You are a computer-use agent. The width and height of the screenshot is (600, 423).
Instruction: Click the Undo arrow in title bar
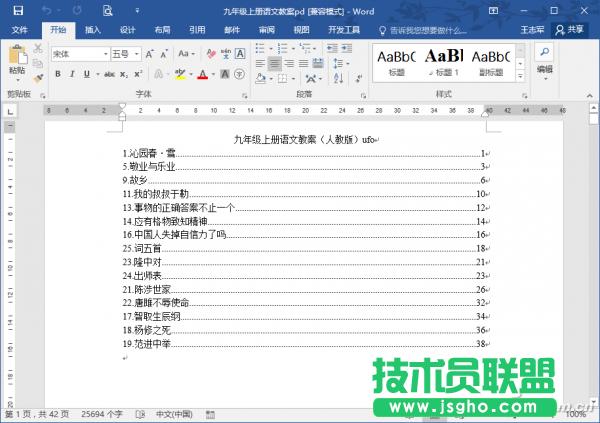(46, 10)
